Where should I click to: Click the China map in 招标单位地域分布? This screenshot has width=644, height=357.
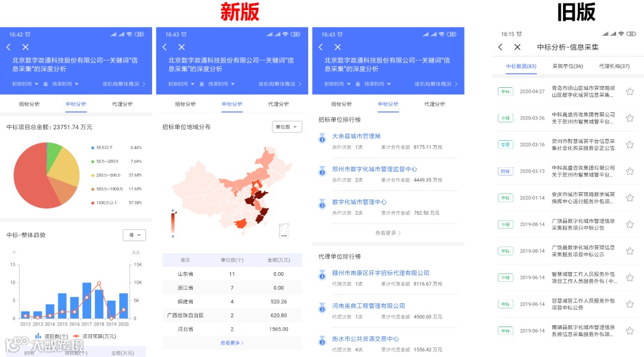(x=232, y=192)
